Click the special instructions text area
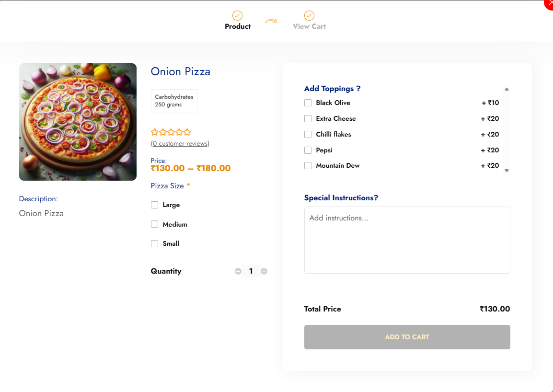This screenshot has height=392, width=553. coord(407,240)
